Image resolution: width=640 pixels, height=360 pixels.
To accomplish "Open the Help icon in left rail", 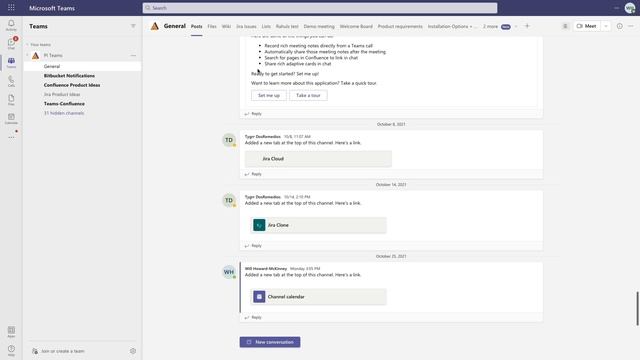I will 11,350.
